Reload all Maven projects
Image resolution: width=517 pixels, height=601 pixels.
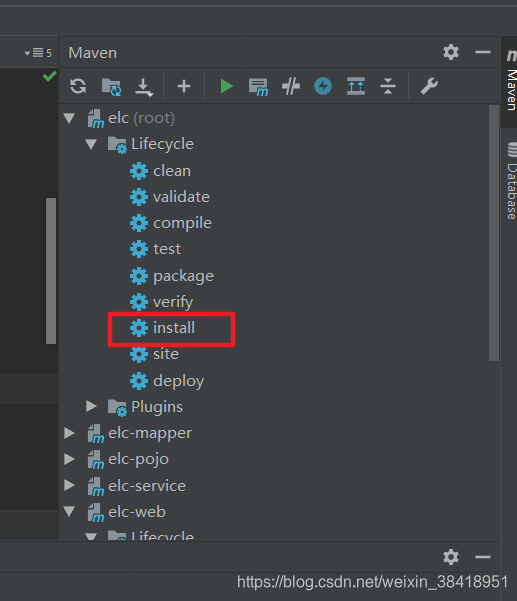tap(78, 86)
